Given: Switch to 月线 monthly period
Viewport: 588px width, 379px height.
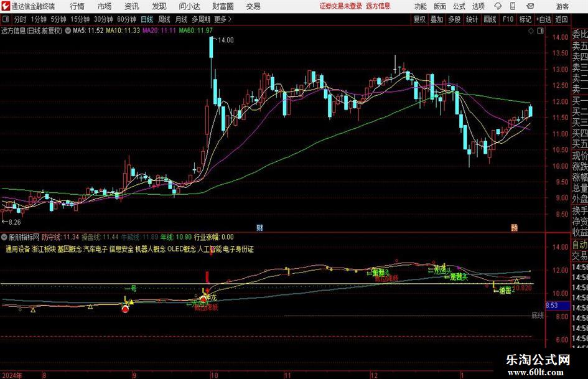Looking at the screenshot, I should [x=181, y=19].
